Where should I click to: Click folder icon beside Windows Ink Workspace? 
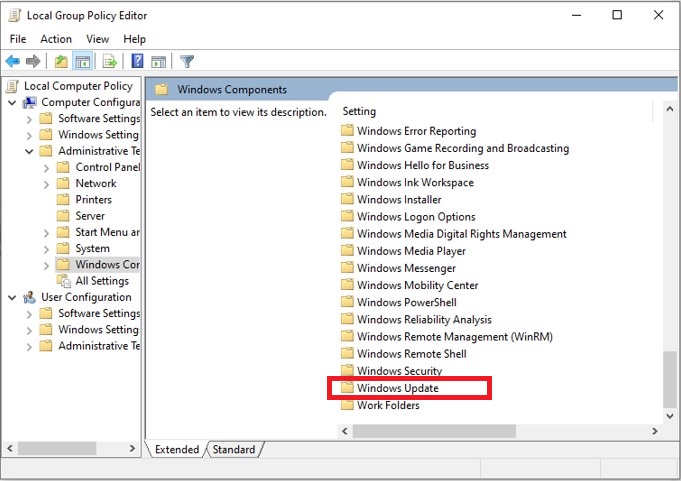tap(347, 181)
